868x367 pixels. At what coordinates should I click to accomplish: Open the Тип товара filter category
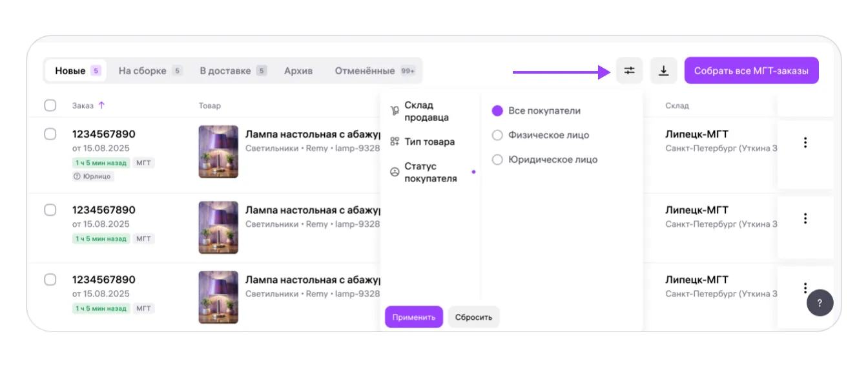[x=429, y=142]
